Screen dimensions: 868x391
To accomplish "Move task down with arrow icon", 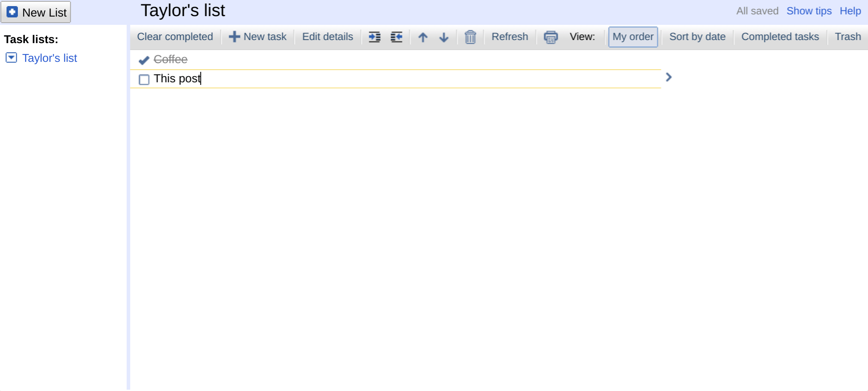I will pos(444,37).
